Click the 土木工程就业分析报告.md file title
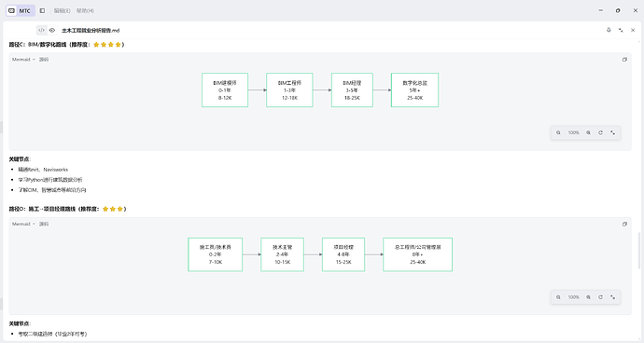 pyautogui.click(x=91, y=31)
